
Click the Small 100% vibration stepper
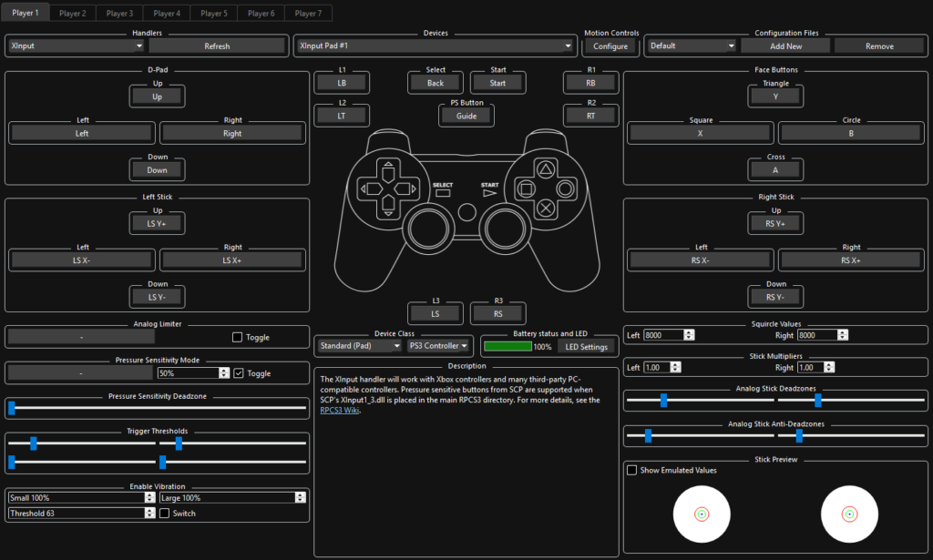point(150,497)
